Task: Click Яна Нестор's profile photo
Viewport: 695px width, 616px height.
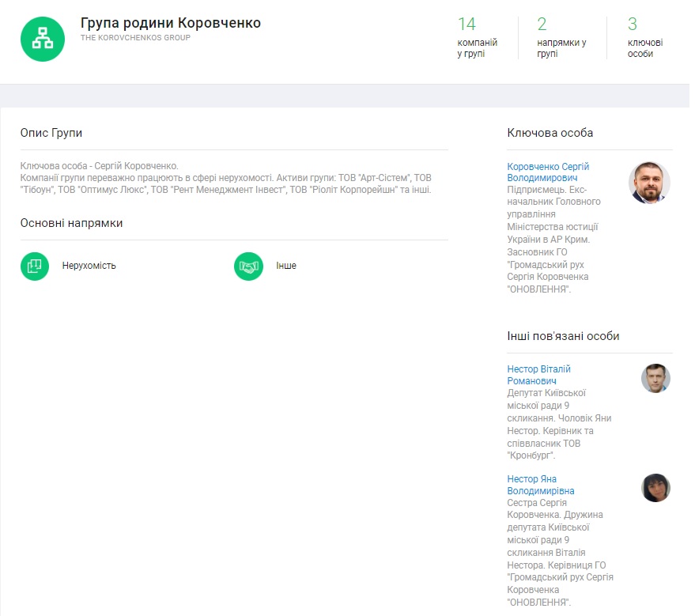Action: pos(655,488)
